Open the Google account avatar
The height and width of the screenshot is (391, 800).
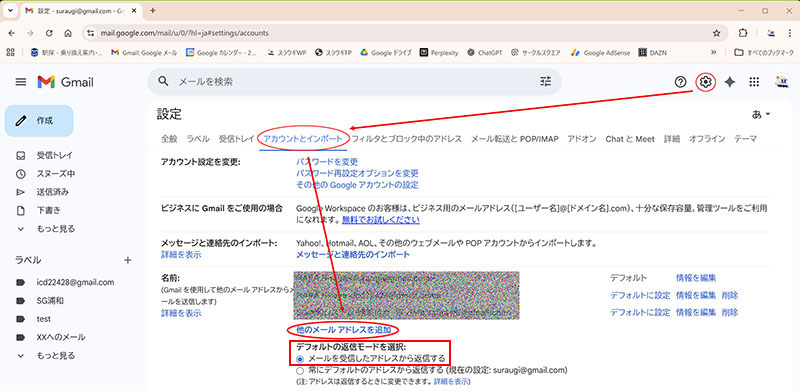781,82
